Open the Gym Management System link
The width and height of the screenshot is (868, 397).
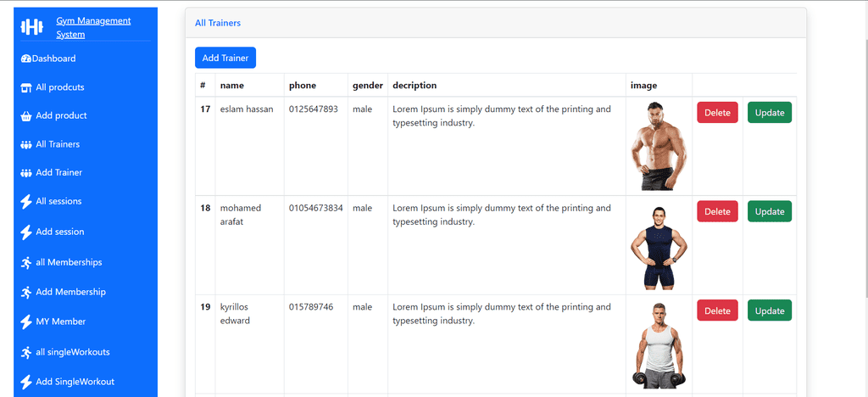pos(93,28)
